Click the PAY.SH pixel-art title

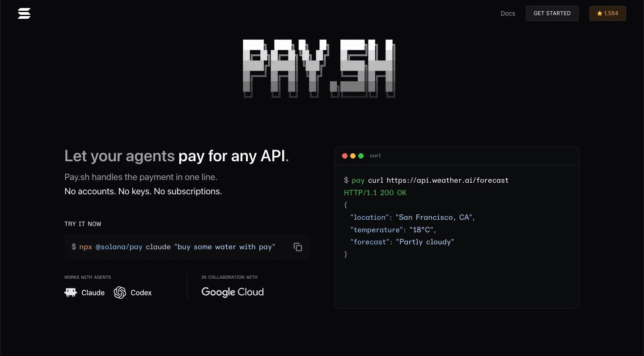pos(319,68)
